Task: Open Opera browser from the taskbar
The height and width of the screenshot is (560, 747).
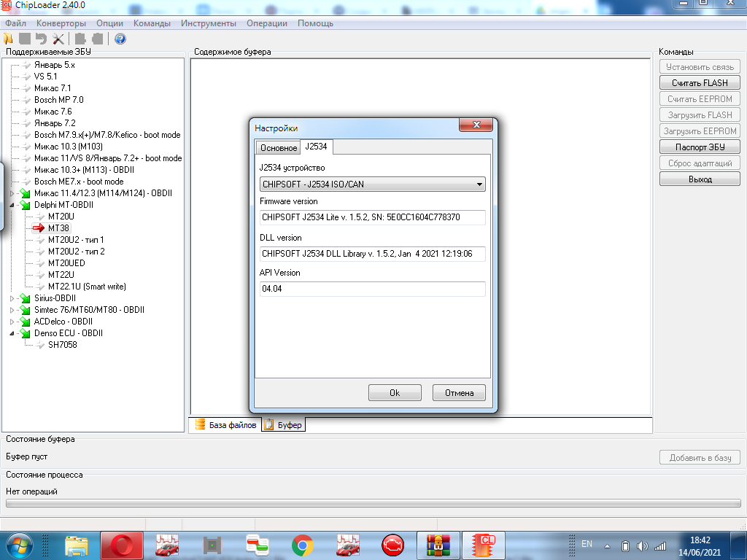Action: pyautogui.click(x=121, y=545)
